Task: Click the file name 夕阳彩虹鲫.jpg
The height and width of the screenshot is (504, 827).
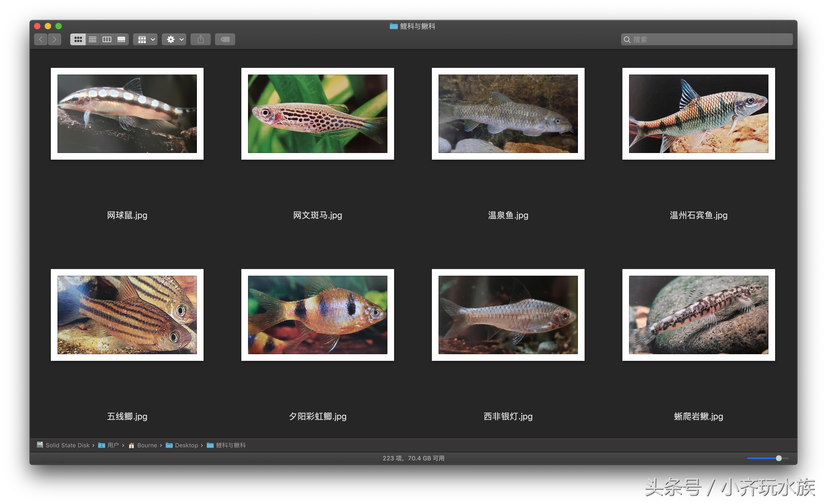Action: pyautogui.click(x=318, y=416)
